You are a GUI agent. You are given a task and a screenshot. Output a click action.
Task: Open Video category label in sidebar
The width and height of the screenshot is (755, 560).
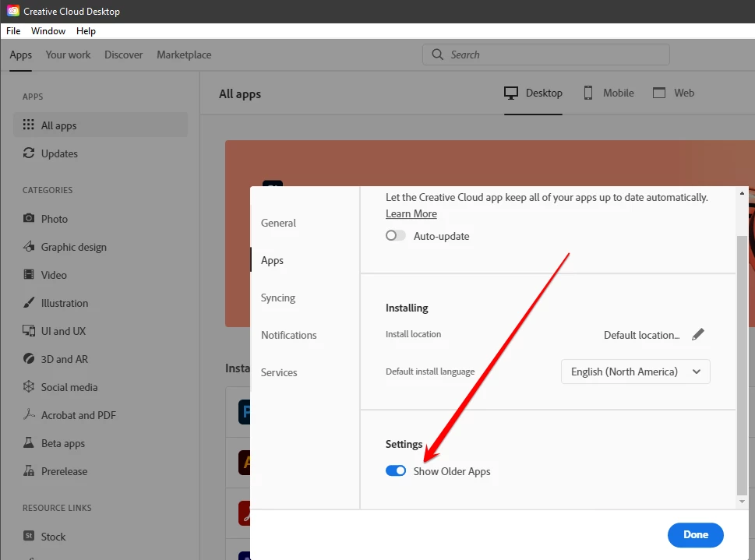(x=54, y=275)
